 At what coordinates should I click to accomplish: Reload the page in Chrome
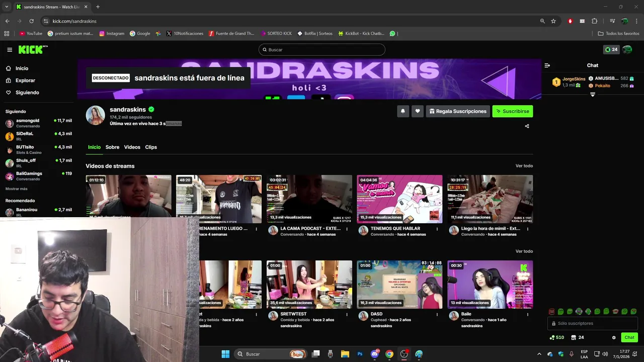pos(31,21)
